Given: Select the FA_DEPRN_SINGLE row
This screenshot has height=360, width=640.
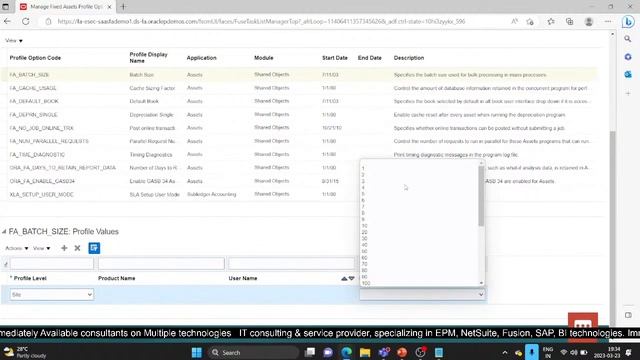Looking at the screenshot, I should pyautogui.click(x=299, y=115).
